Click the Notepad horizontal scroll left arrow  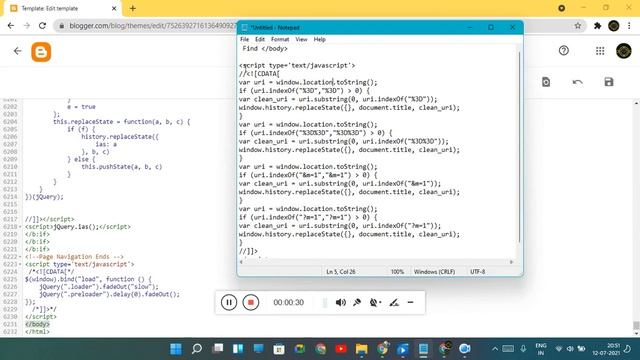click(241, 262)
